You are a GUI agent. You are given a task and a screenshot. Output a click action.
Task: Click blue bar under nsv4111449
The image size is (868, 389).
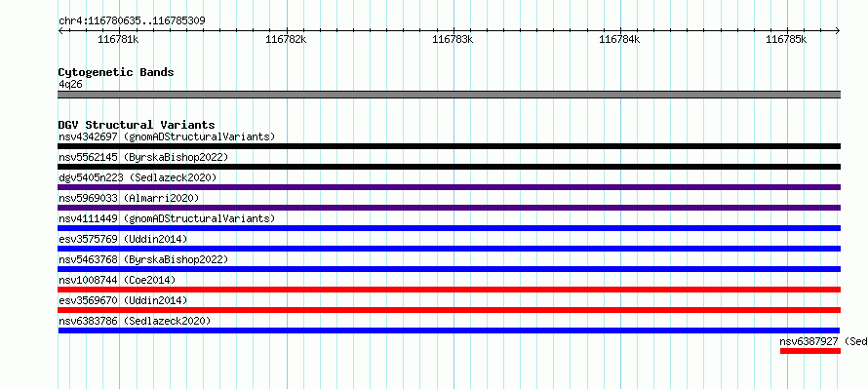point(450,228)
